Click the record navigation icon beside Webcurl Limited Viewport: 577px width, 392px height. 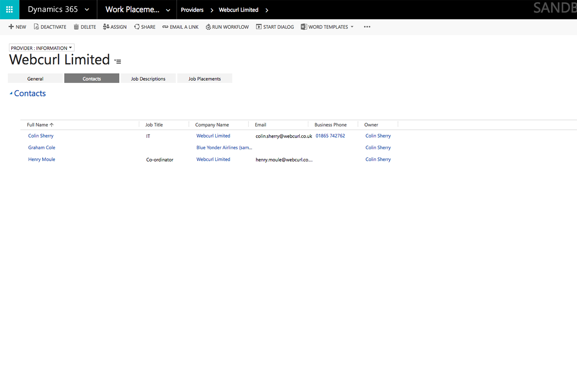(117, 61)
